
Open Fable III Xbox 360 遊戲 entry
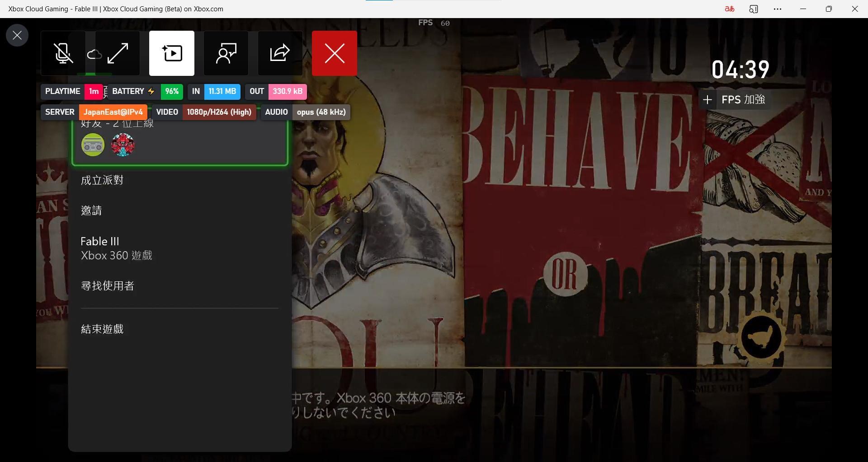coord(180,248)
